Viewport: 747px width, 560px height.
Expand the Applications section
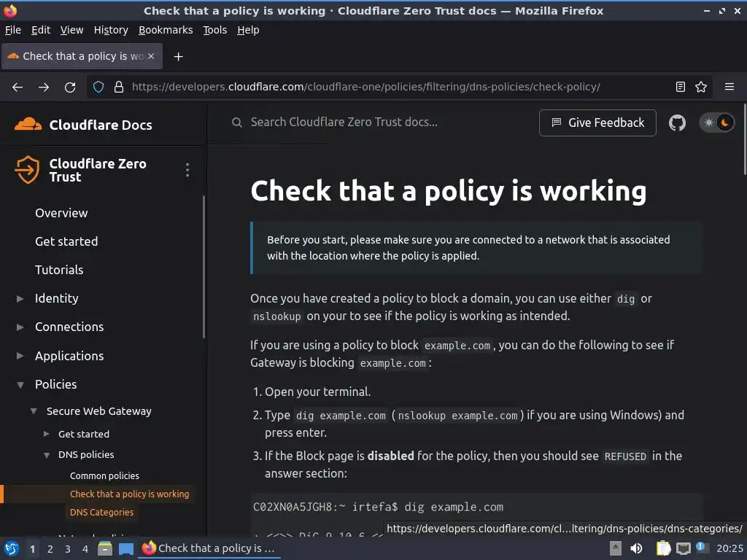coord(20,356)
